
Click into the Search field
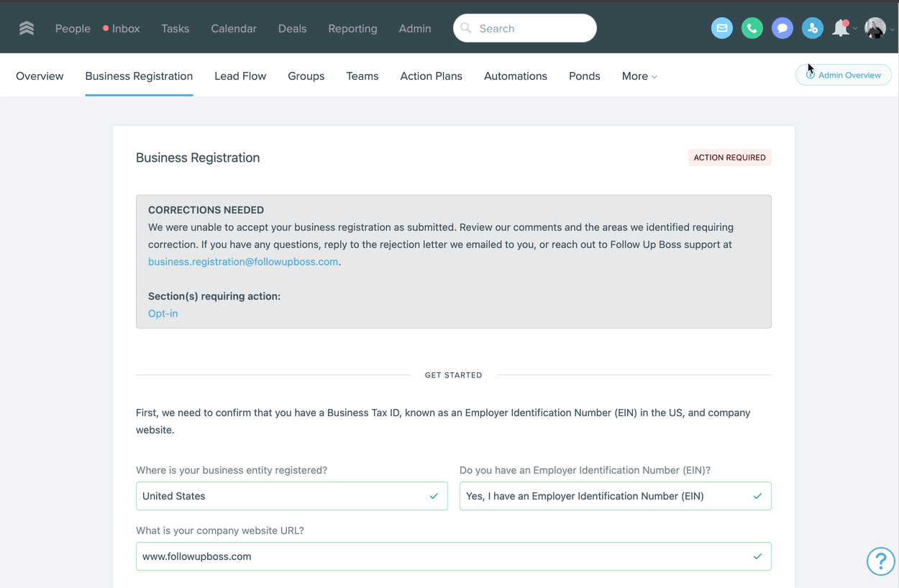(525, 28)
